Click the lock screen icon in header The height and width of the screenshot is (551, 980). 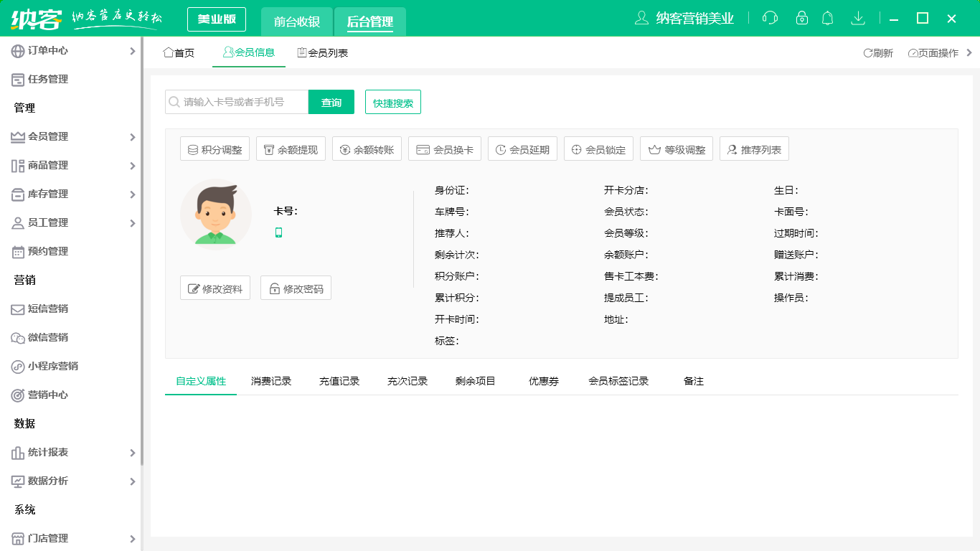802,18
